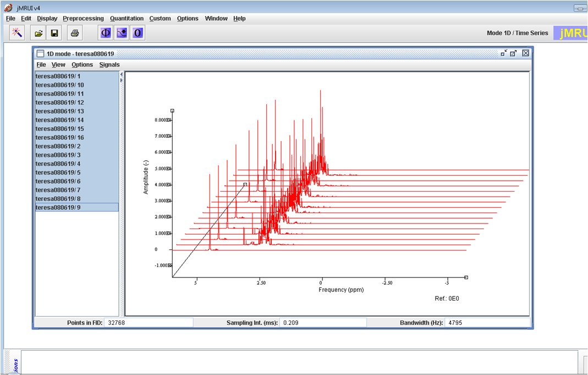Click the collapse arrows on the list divider
This screenshot has height=375, width=588.
click(122, 78)
